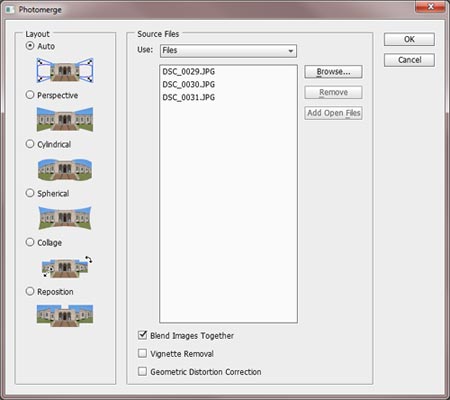Click the Browse... button
This screenshot has width=450, height=400.
pyautogui.click(x=333, y=72)
